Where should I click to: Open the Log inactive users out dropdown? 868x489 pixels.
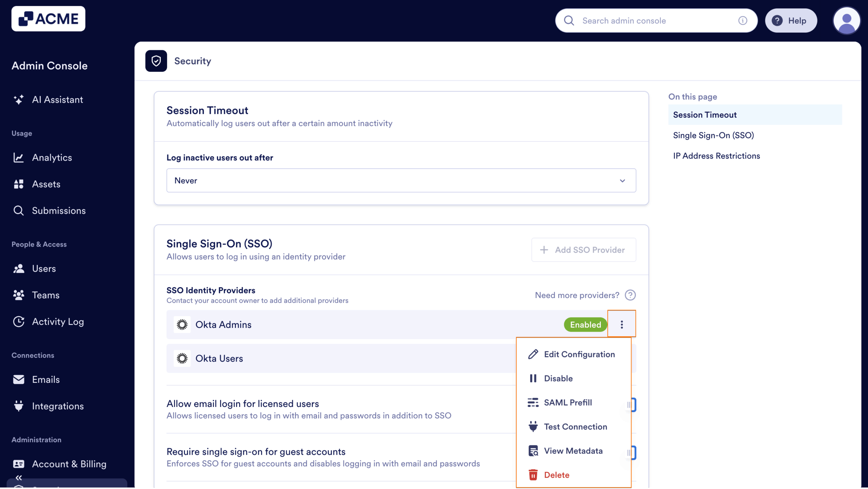click(401, 180)
